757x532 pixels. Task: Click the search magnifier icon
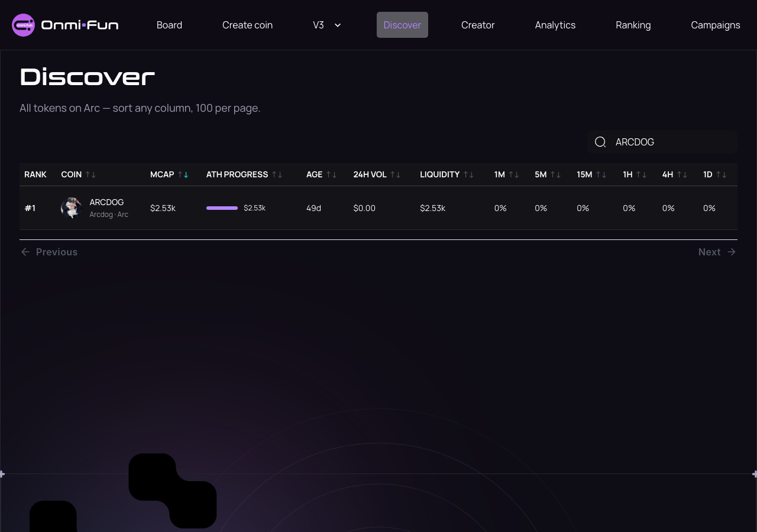point(600,142)
